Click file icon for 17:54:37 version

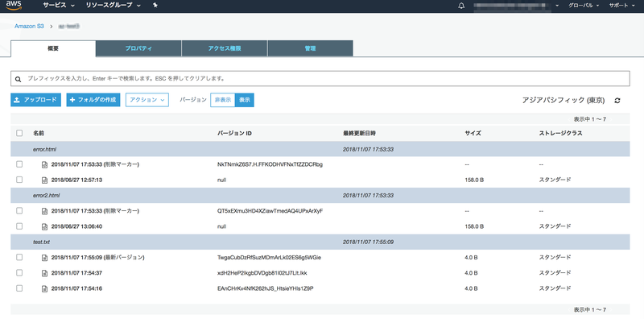click(x=44, y=273)
